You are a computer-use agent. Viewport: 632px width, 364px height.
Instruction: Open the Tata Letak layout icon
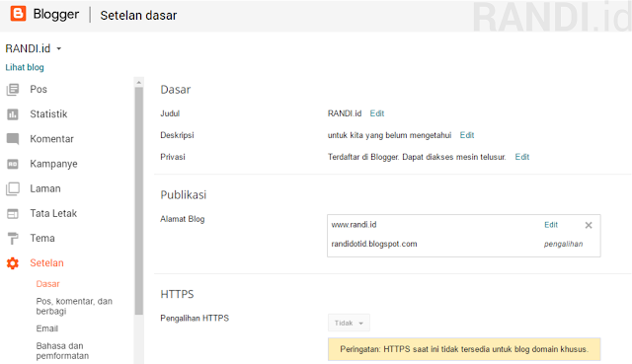[x=13, y=214]
